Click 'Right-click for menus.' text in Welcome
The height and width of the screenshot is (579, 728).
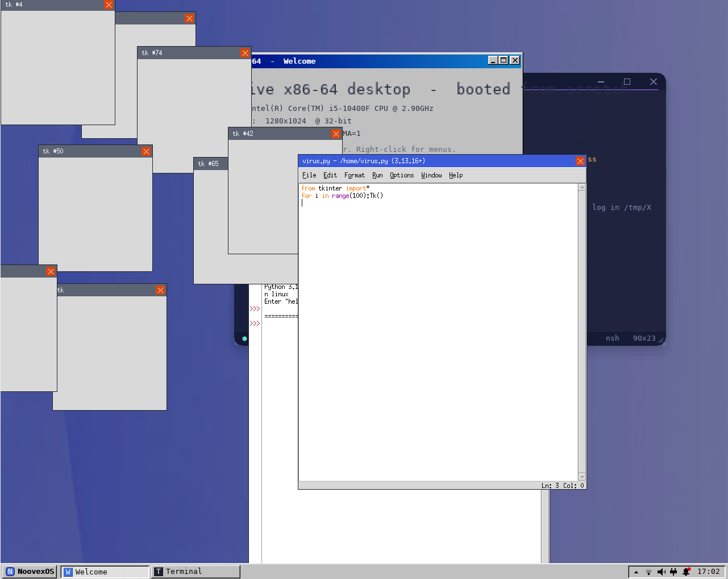coord(406,150)
